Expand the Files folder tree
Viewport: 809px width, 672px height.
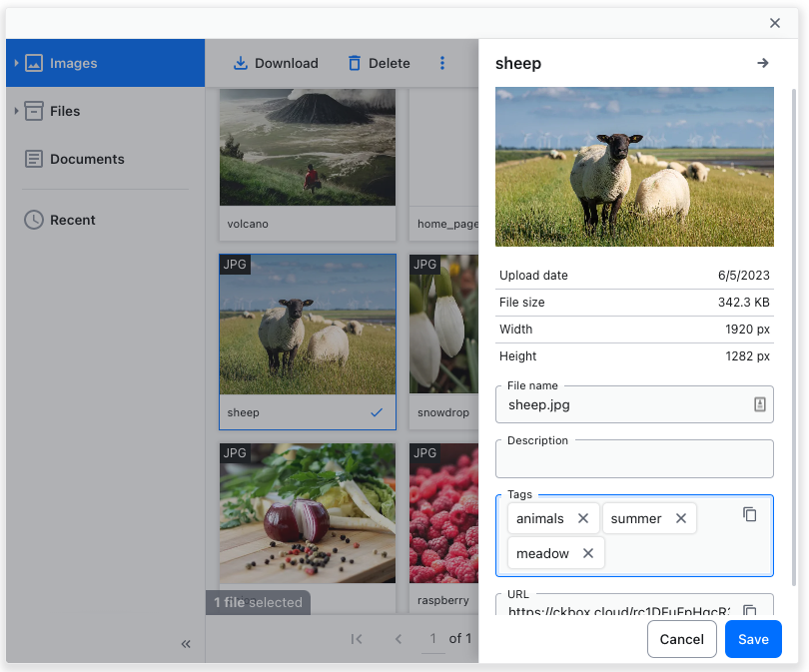click(x=16, y=111)
